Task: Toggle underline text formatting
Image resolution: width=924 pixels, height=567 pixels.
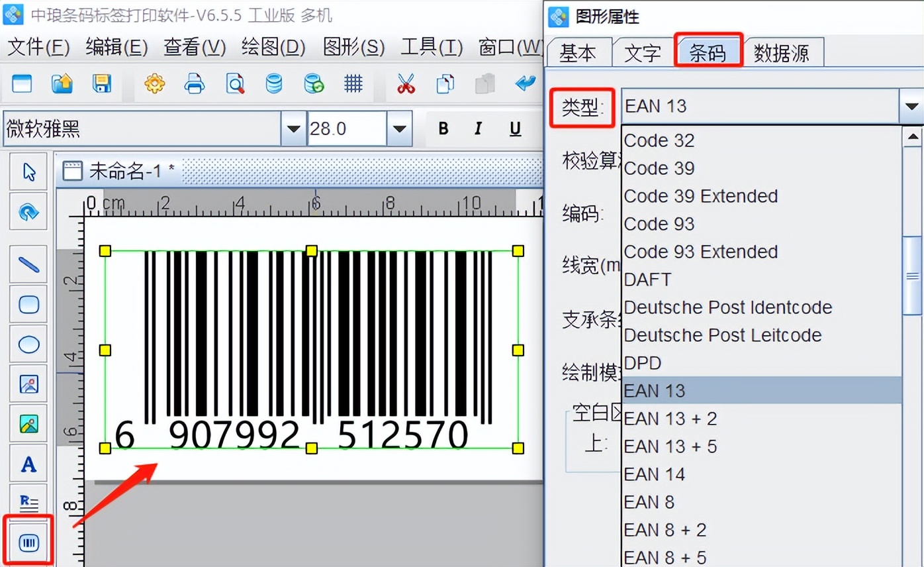Action: pos(515,129)
